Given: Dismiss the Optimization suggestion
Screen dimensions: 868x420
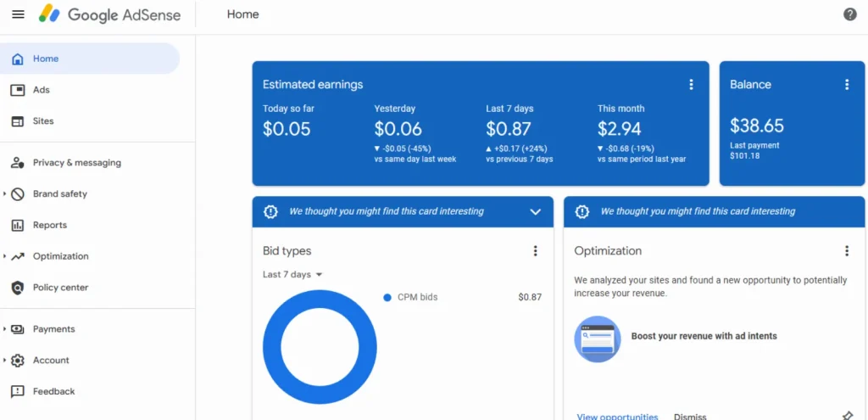Looking at the screenshot, I should [690, 416].
